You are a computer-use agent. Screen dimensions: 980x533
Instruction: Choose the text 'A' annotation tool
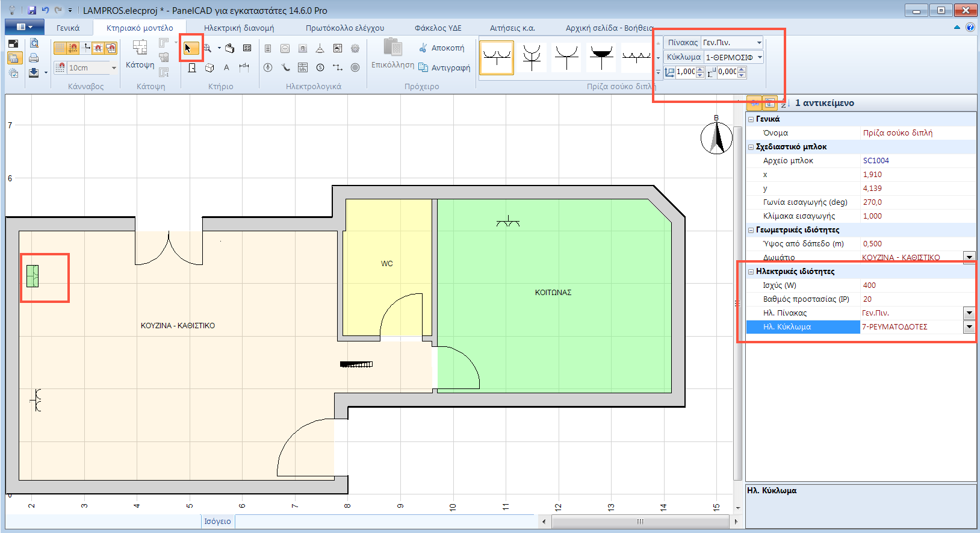click(x=226, y=67)
